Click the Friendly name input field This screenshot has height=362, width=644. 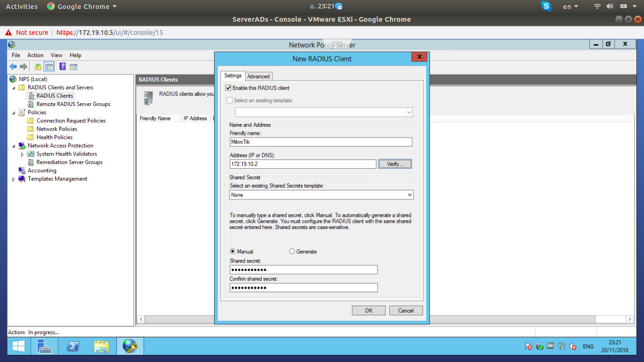[x=321, y=142]
